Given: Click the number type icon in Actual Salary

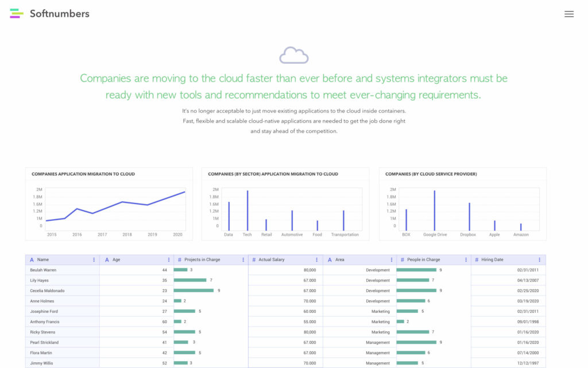Looking at the screenshot, I should (x=254, y=260).
